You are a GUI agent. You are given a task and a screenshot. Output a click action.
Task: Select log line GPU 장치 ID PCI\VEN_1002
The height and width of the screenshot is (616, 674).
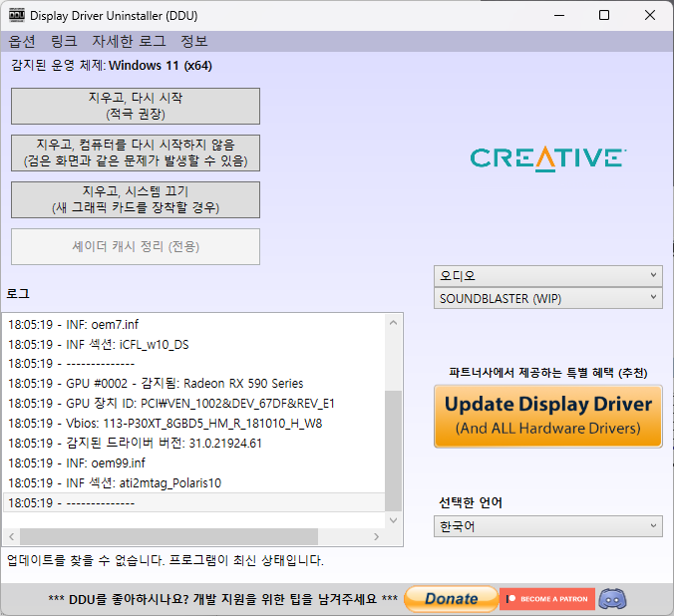(193, 404)
